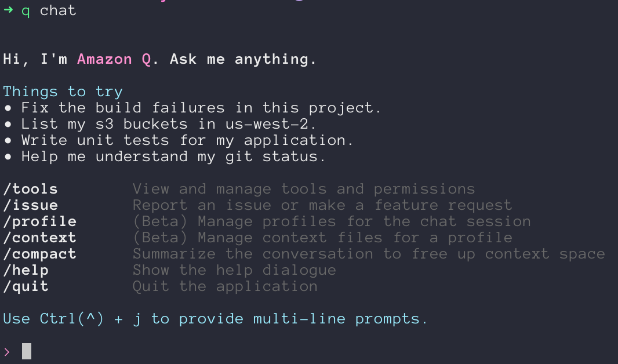Click the /tools command
Viewport: 618px width, 364px height.
coord(30,189)
